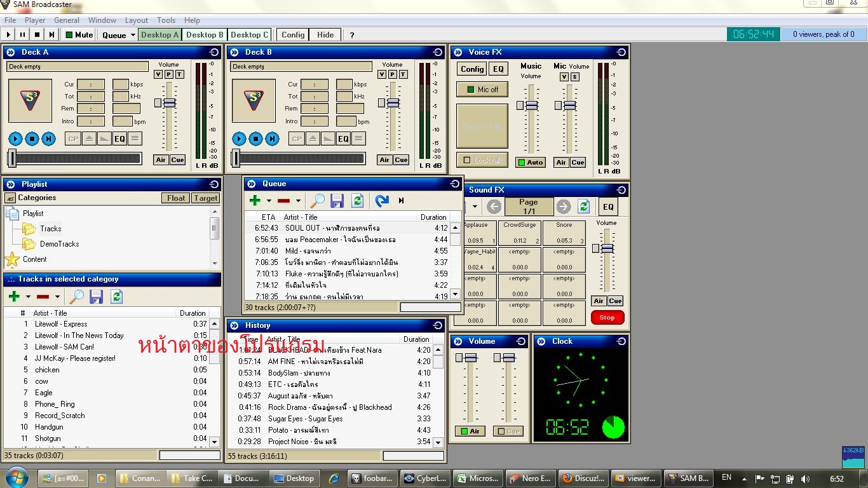Open the Layout menu
Viewport: 868px width, 488px height.
(x=137, y=20)
